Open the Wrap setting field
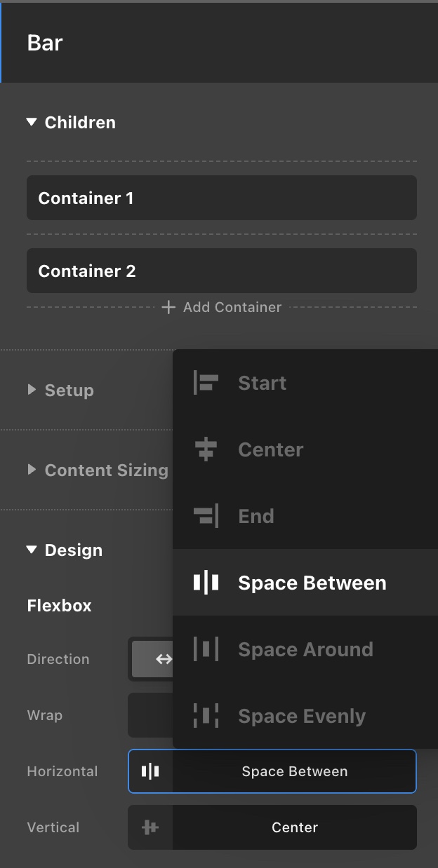Image resolution: width=438 pixels, height=868 pixels. pos(150,716)
